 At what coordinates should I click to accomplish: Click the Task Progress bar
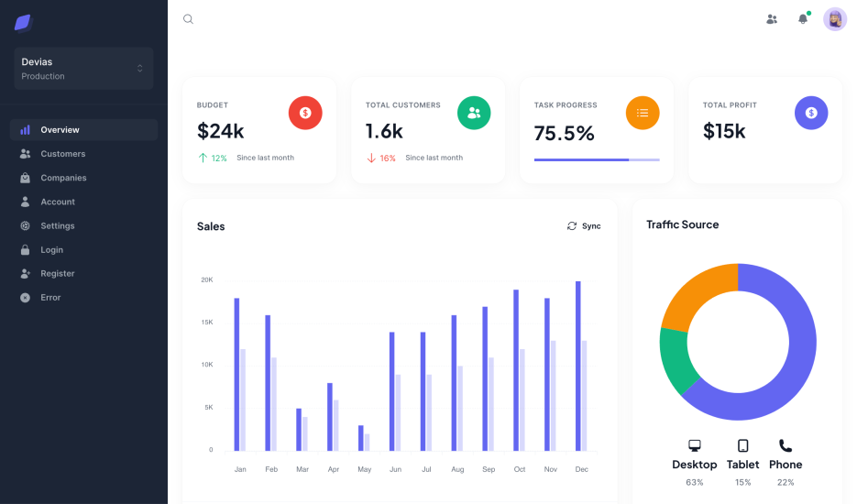click(596, 160)
